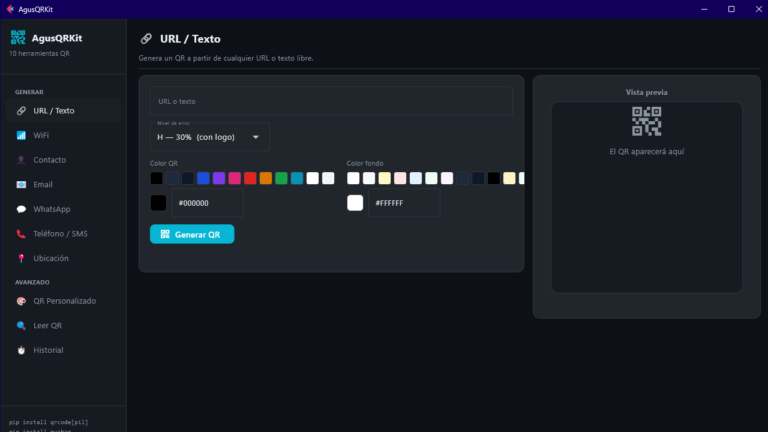The image size is (768, 432).
Task: Open Teléfono / SMS tool
Action: point(63,234)
